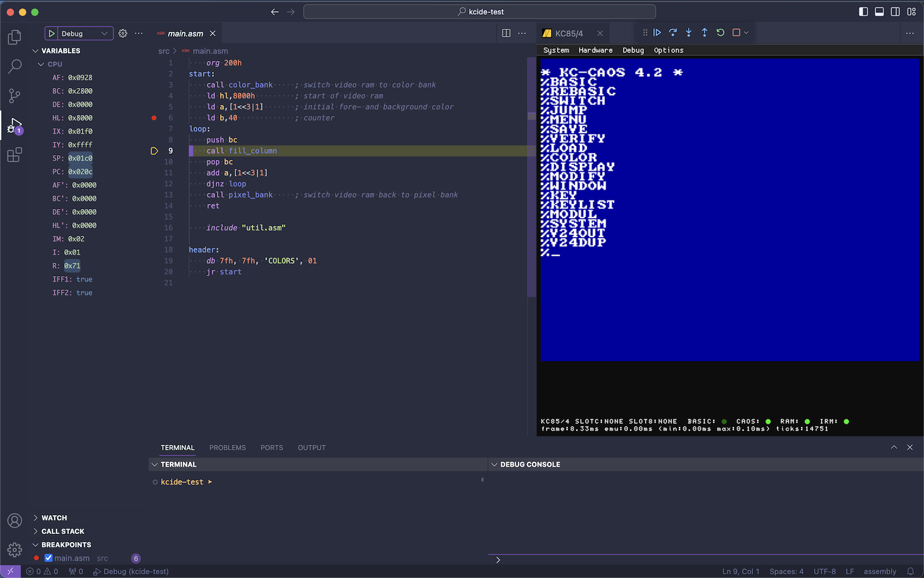Switch to the PROBLEMS tab
This screenshot has height=578, width=924.
227,447
